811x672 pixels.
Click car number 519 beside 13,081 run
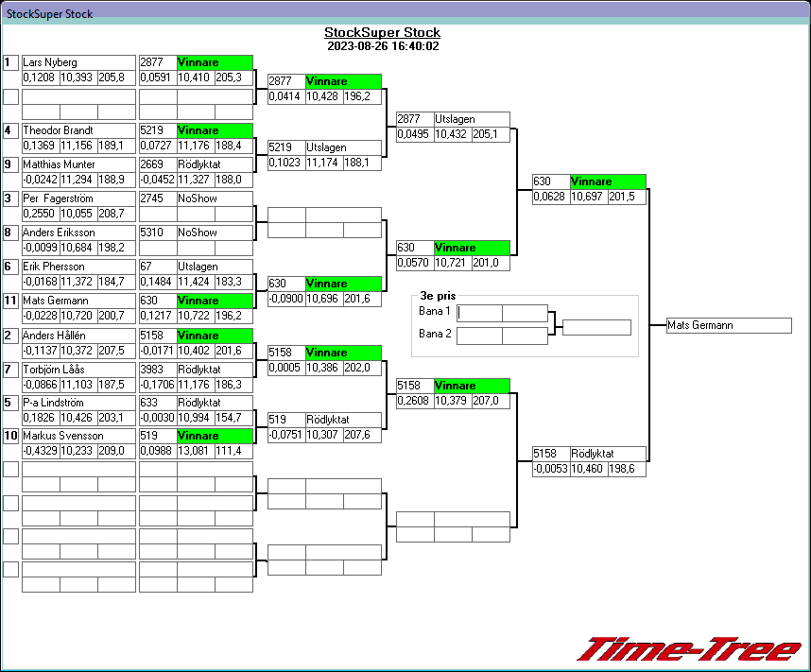[x=158, y=436]
